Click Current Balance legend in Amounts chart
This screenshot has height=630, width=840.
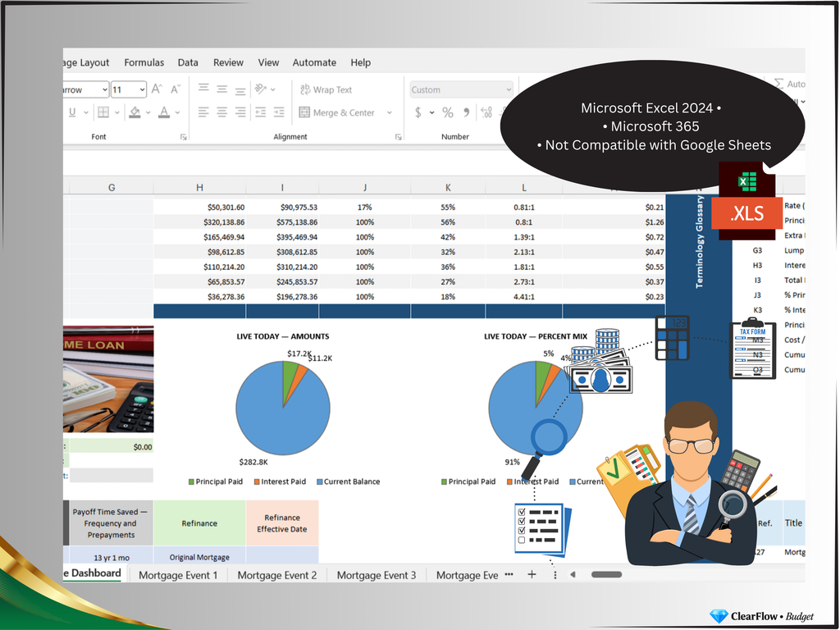tap(348, 482)
